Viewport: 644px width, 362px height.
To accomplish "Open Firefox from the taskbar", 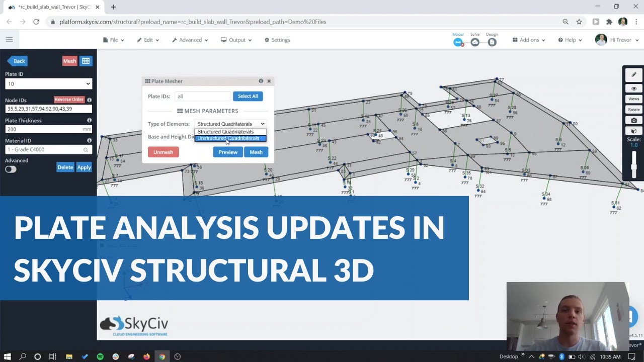I will 146,356.
